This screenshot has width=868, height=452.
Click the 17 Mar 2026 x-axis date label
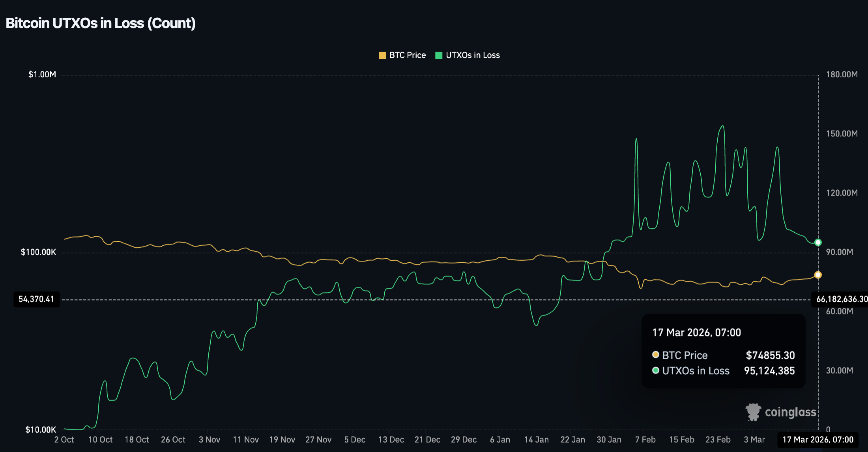pyautogui.click(x=818, y=440)
